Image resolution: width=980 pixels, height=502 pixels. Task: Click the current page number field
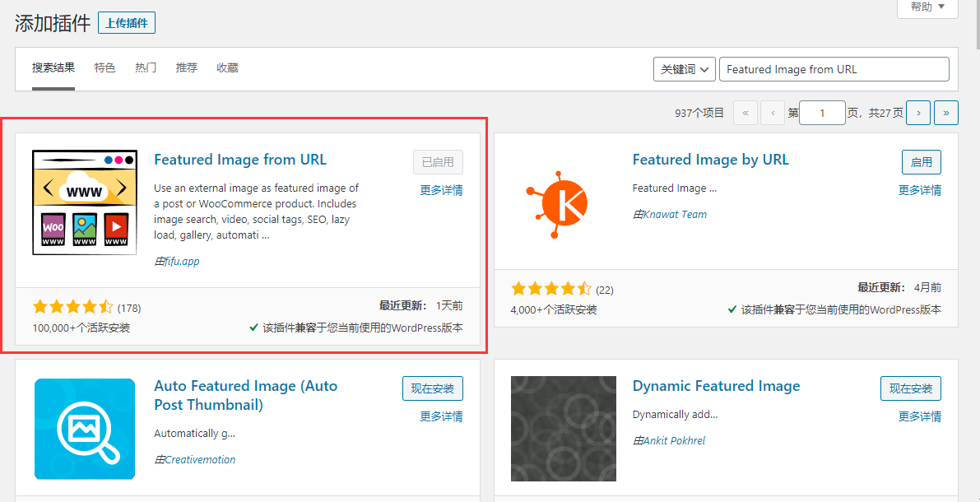(x=822, y=113)
